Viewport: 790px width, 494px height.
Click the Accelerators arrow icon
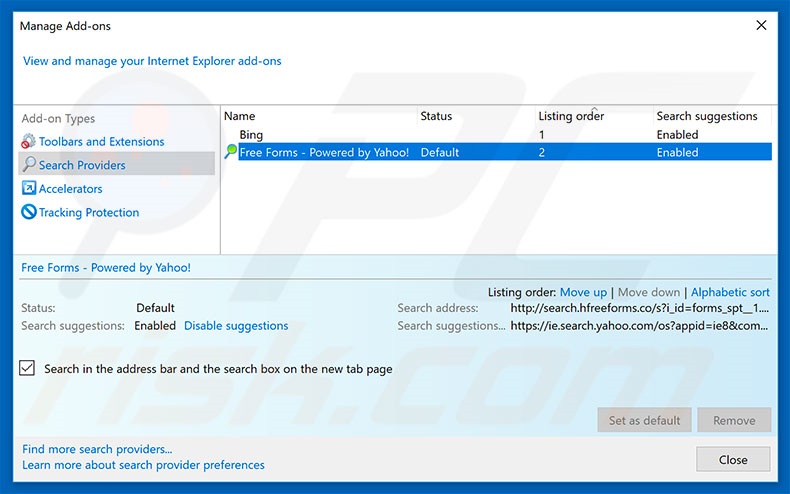coord(29,188)
